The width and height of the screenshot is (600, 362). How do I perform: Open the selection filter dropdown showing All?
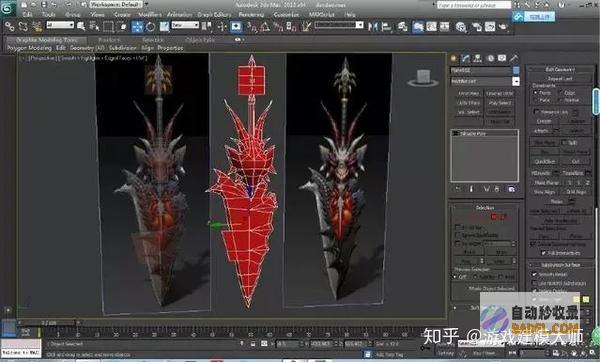[60, 25]
